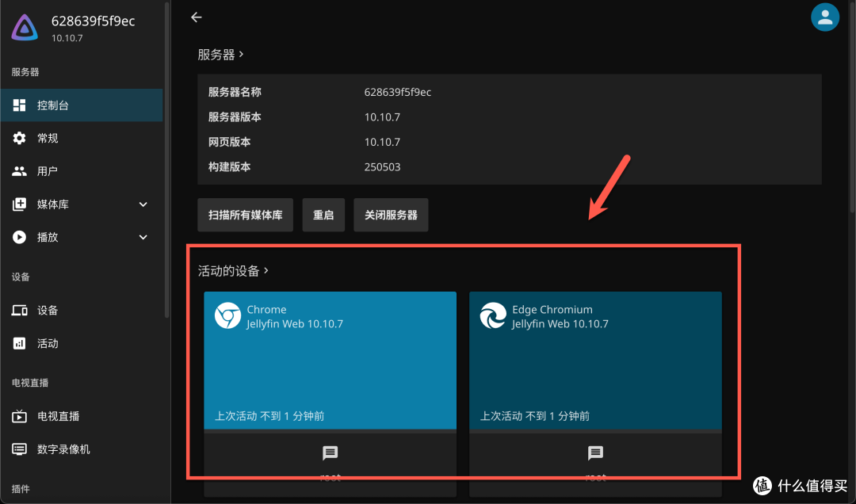Viewport: 856px width, 504px height.
Task: Open 活动 log in the sidebar
Action: point(82,343)
